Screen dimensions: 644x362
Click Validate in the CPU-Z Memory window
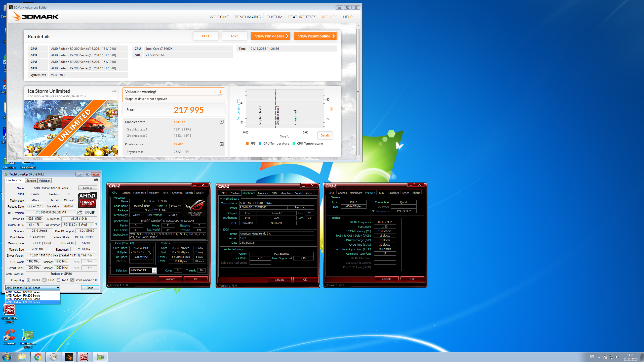click(387, 279)
